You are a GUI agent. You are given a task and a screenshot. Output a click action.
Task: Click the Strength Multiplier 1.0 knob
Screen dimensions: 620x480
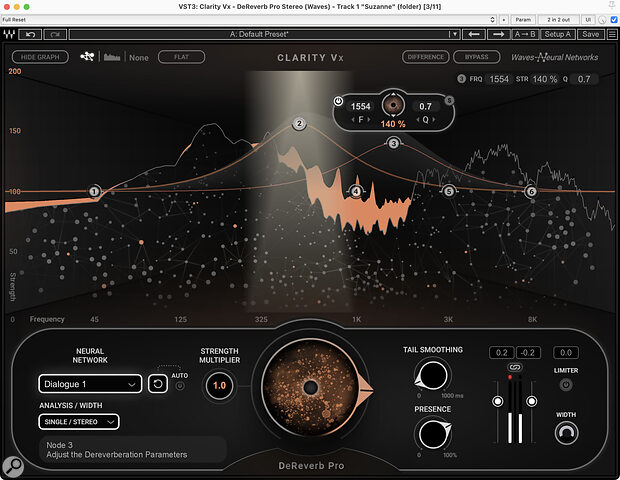(219, 386)
